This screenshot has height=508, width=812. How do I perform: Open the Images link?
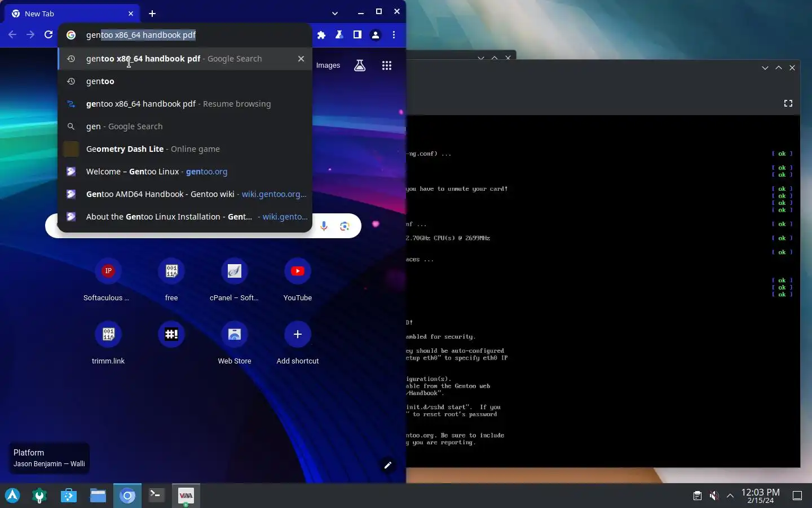click(328, 65)
